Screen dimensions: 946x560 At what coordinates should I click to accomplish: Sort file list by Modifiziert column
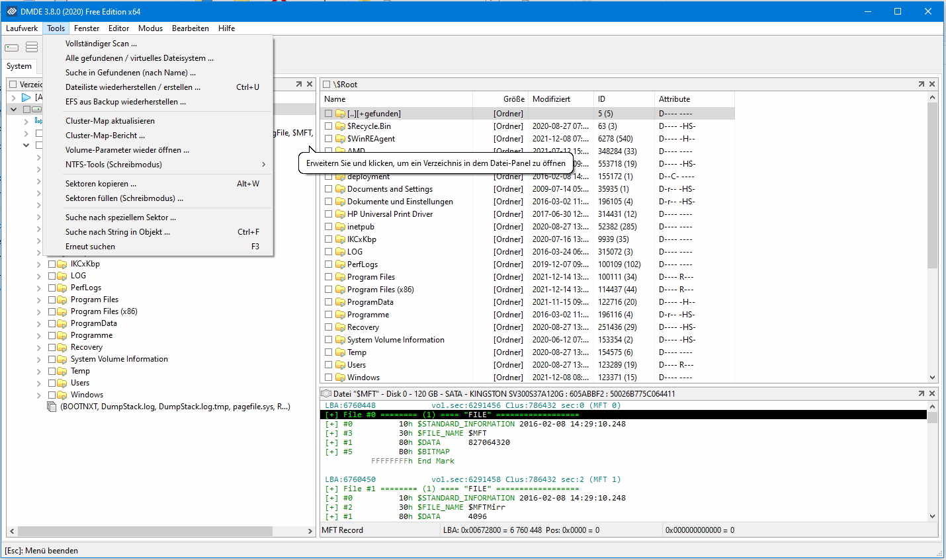561,99
